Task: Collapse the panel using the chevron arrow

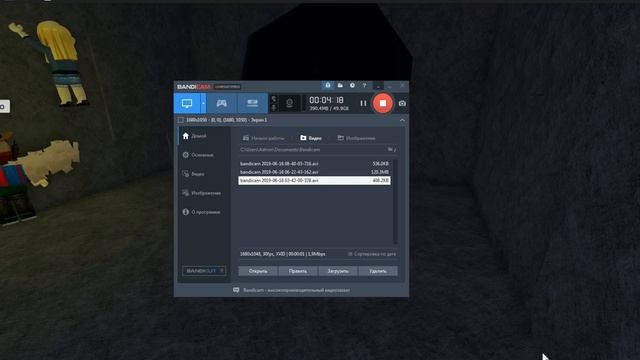Action: pos(402,120)
